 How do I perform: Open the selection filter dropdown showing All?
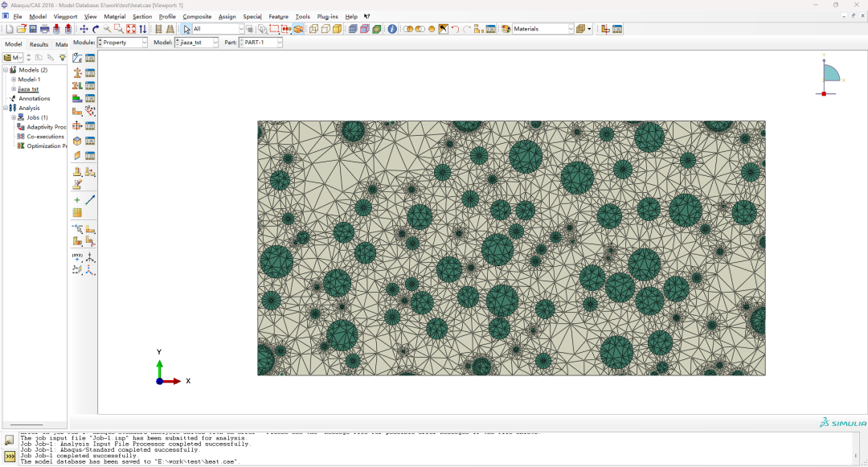pos(218,29)
